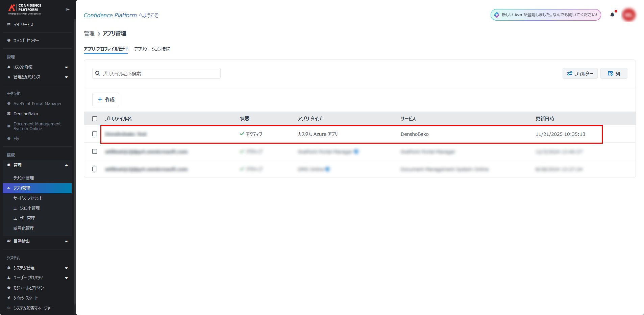Collapse the sidebar navigation icon
Image resolution: width=644 pixels, height=315 pixels.
(x=68, y=9)
